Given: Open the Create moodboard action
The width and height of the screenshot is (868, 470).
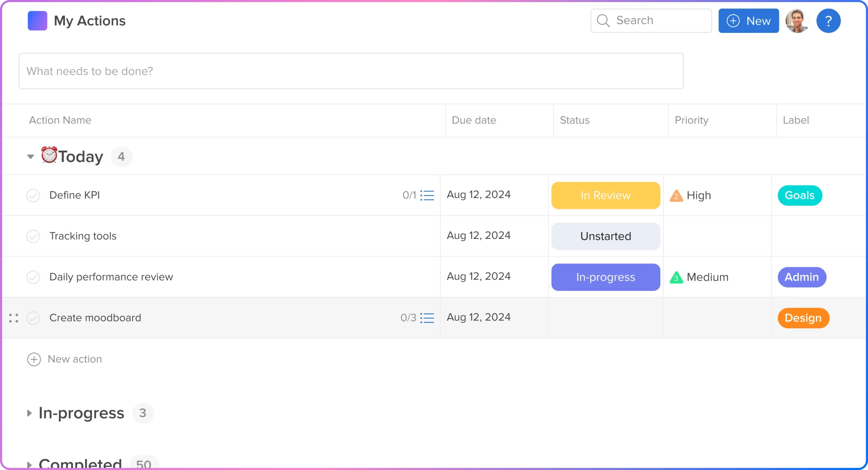Looking at the screenshot, I should coord(95,318).
